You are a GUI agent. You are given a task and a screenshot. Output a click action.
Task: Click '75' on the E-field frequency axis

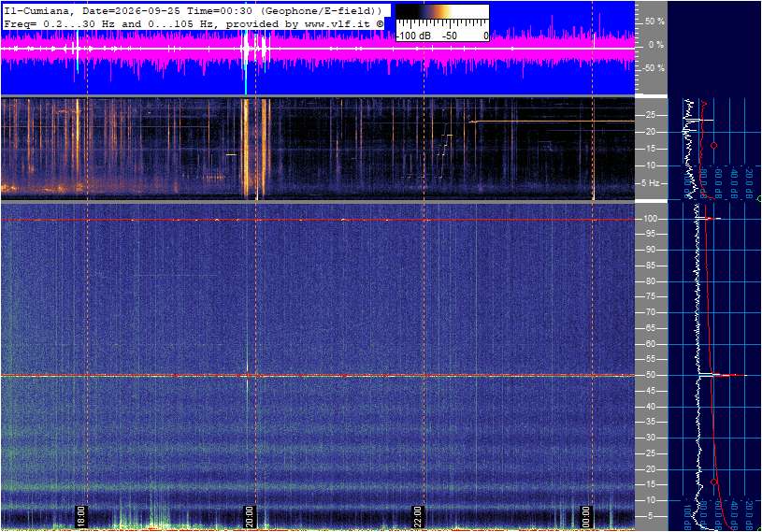(650, 296)
